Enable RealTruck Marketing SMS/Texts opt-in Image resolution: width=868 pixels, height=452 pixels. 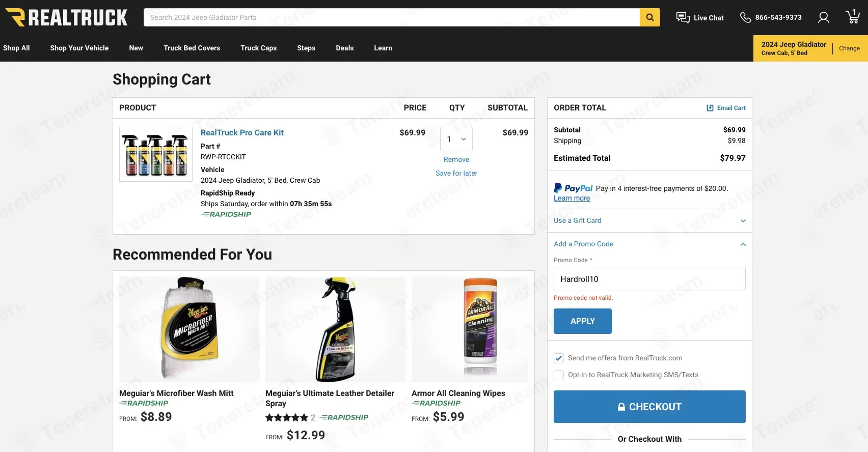pos(559,375)
